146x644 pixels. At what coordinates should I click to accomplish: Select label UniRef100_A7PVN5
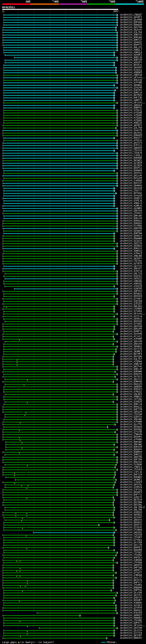[x=131, y=82]
